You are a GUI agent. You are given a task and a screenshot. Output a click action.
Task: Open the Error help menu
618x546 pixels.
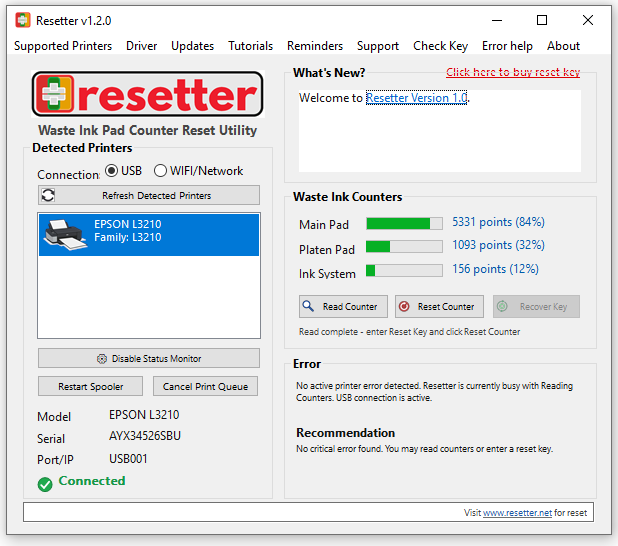point(507,46)
